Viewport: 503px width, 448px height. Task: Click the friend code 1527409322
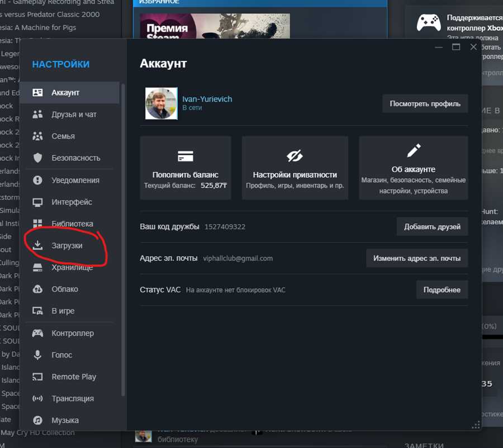225,227
